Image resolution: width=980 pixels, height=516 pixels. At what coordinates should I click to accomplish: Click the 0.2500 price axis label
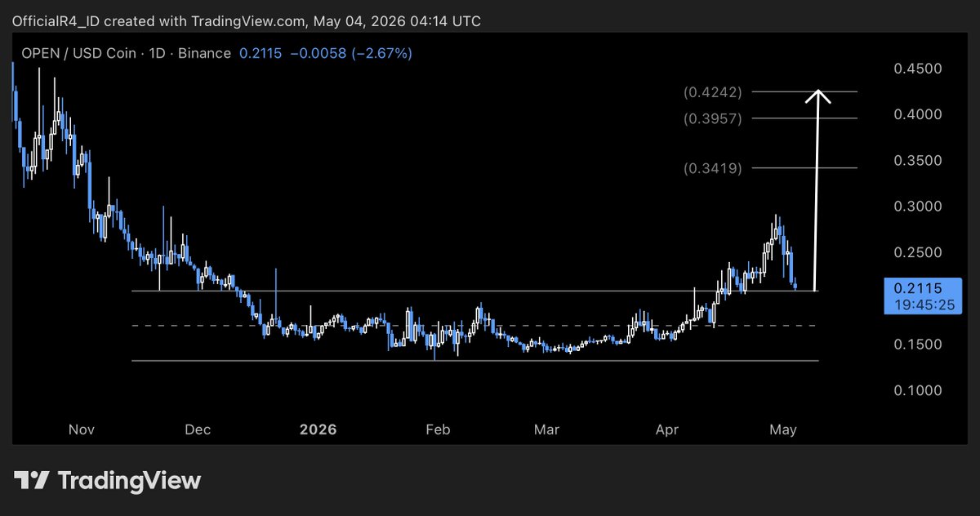click(x=918, y=253)
